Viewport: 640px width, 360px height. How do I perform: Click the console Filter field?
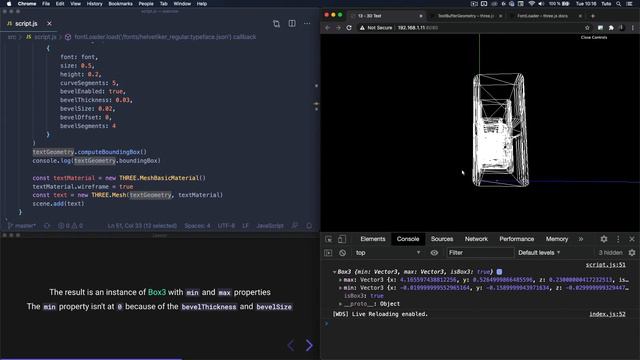click(x=480, y=253)
